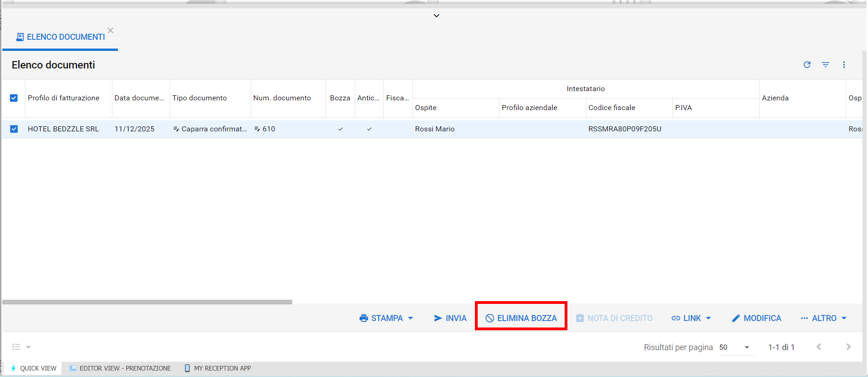Open the filter list icon
This screenshot has width=868, height=377.
(825, 65)
